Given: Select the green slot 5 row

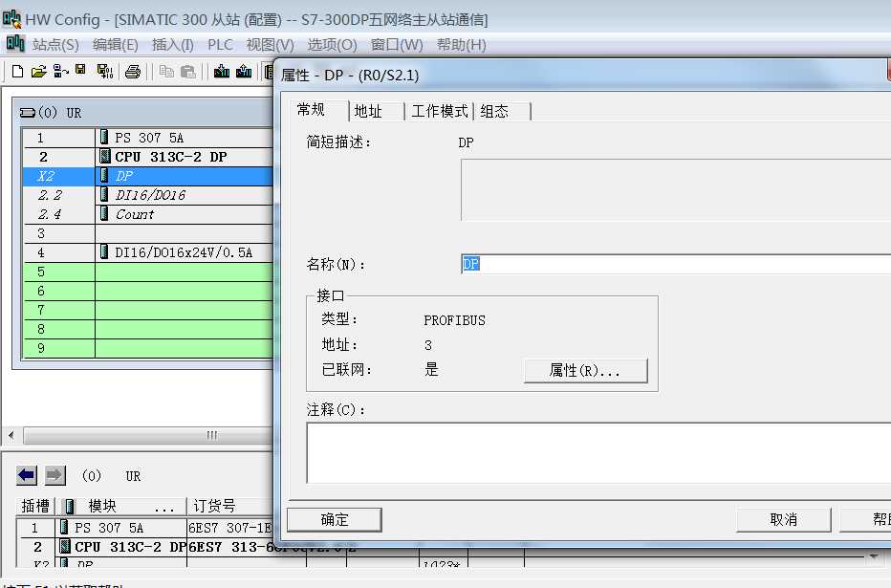Looking at the screenshot, I should tap(148, 272).
